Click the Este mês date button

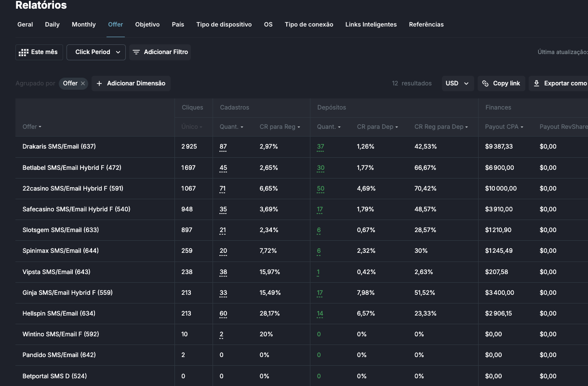click(x=39, y=52)
